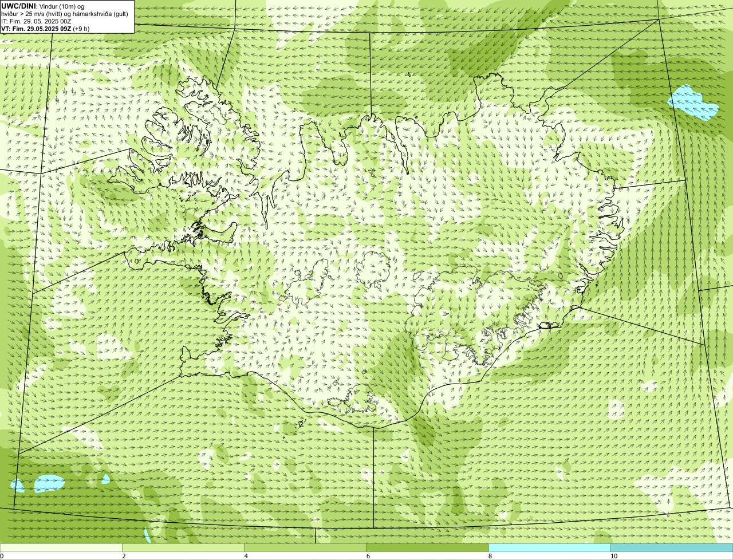733x560 pixels.
Task: Click the 'IT: Fim. 29. 05. 2025 00Z' line
Action: (36, 21)
